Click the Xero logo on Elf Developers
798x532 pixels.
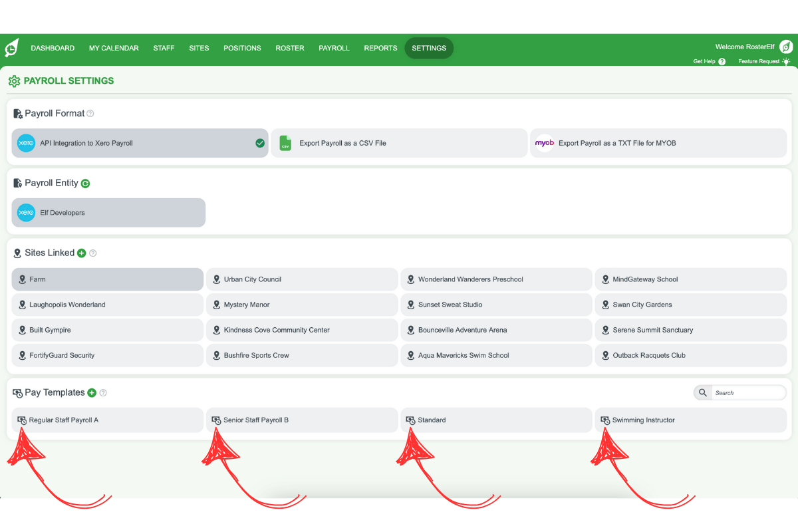25,213
